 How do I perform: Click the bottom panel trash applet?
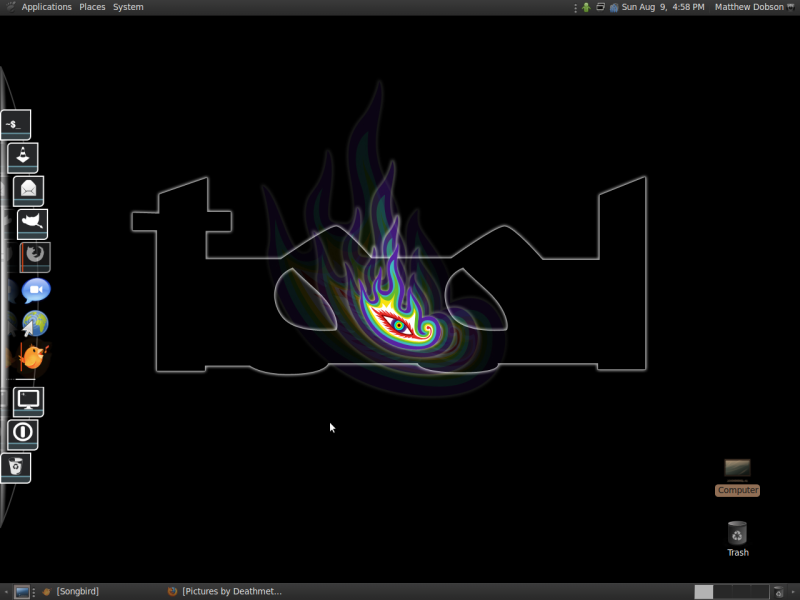pos(778,592)
